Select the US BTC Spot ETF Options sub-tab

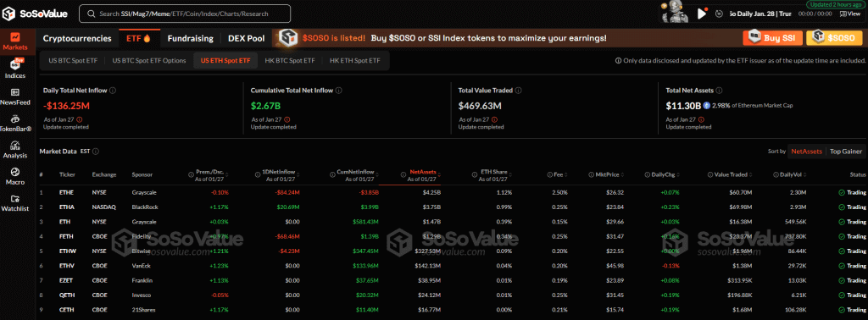coord(149,60)
